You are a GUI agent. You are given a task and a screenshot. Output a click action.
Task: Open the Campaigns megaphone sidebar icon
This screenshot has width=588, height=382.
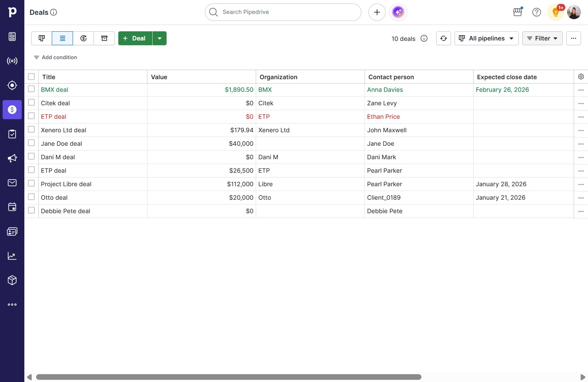[12, 158]
